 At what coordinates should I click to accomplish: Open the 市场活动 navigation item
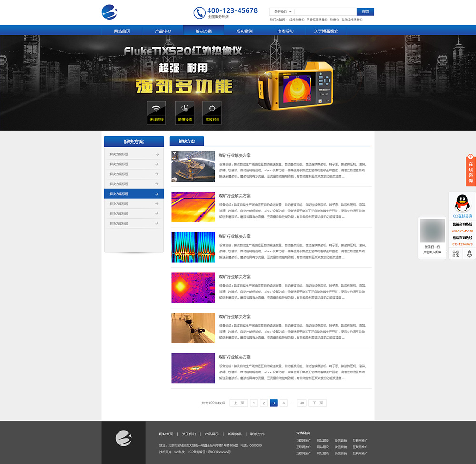tap(285, 31)
